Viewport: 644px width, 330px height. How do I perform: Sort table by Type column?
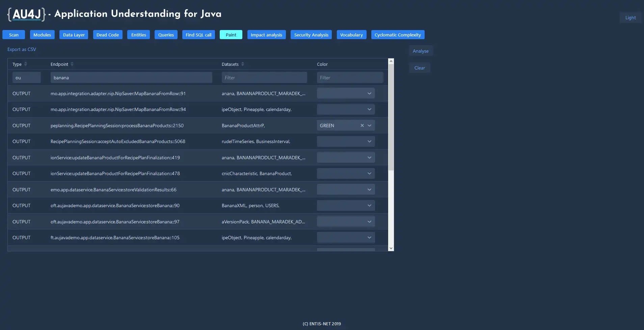(26, 64)
